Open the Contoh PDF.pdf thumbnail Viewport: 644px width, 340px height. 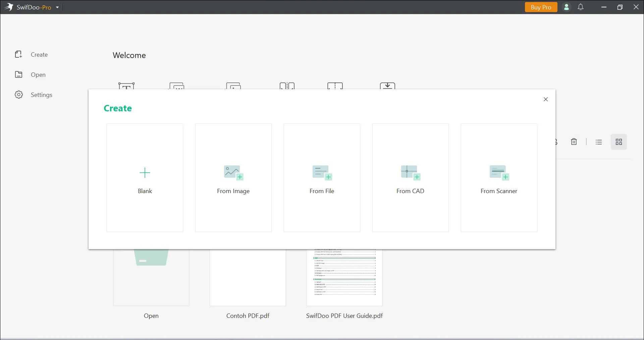248,278
